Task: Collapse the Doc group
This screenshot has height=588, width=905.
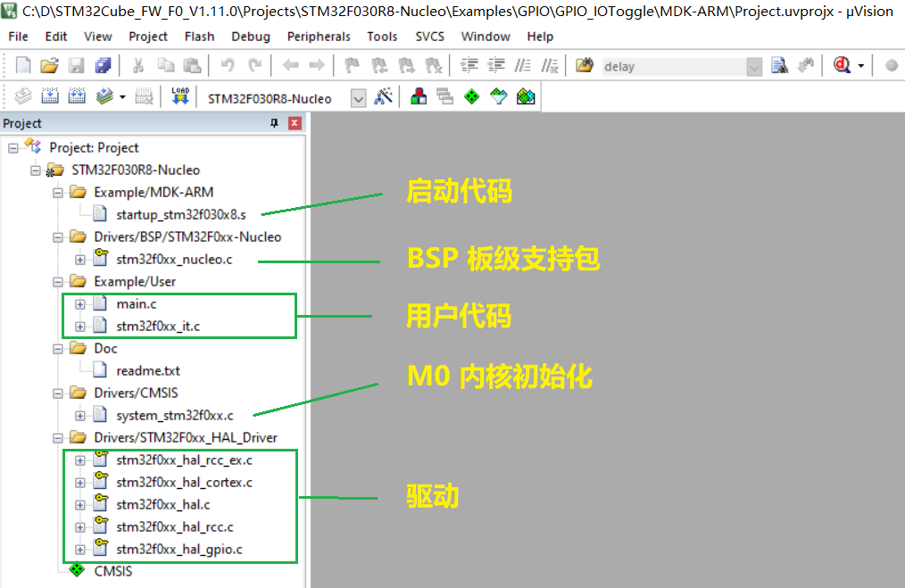Action: pyautogui.click(x=58, y=349)
